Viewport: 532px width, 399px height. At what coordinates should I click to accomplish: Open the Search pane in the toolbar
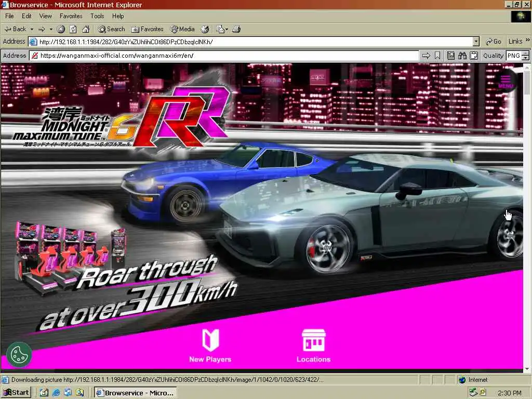(111, 29)
